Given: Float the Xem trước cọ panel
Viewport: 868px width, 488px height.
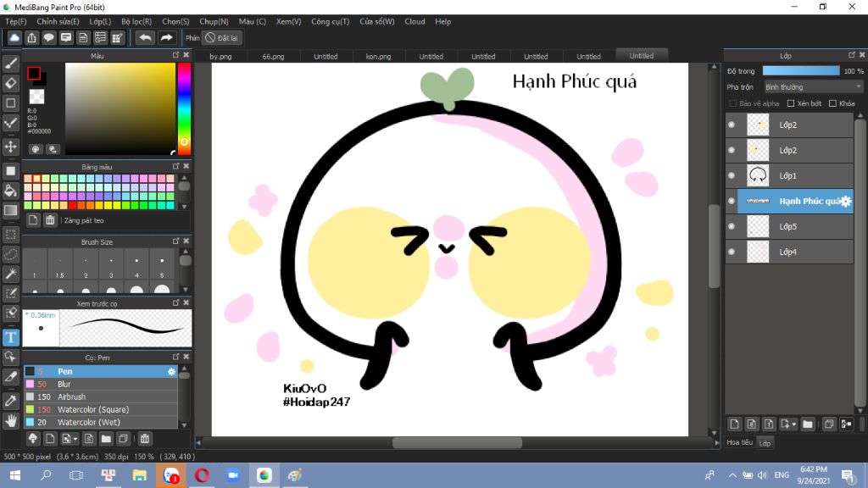Looking at the screenshot, I should 176,302.
